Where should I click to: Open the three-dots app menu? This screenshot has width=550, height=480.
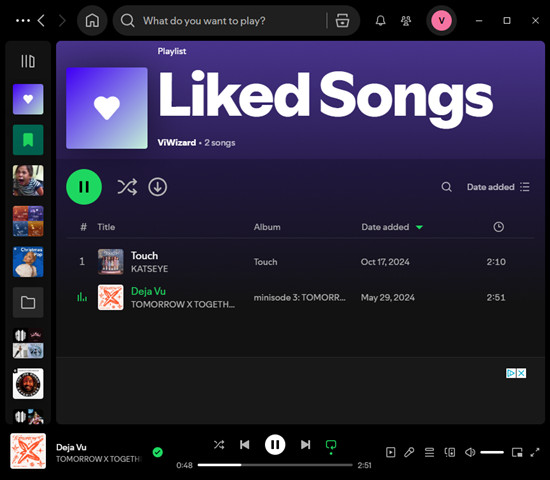(x=23, y=21)
